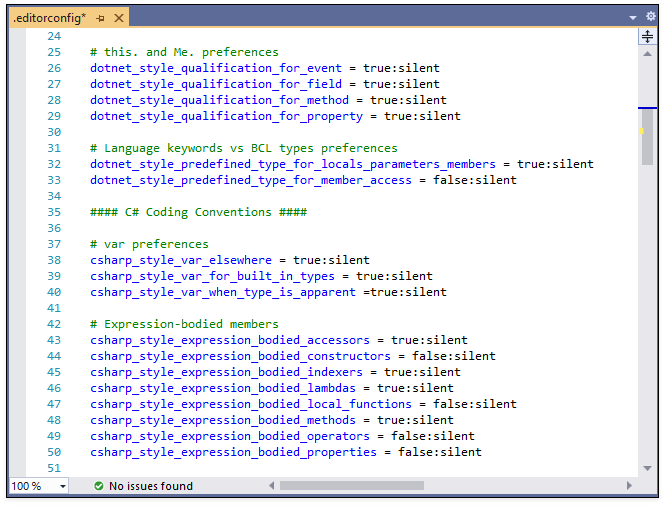Click dotnet_style_qualification_for_property on line 29
The height and width of the screenshot is (506, 665).
(x=226, y=117)
